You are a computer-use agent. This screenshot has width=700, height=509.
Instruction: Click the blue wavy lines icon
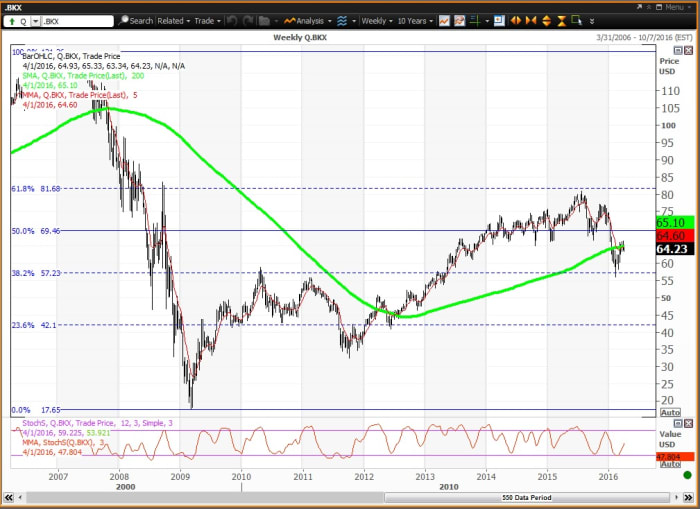pyautogui.click(x=342, y=21)
